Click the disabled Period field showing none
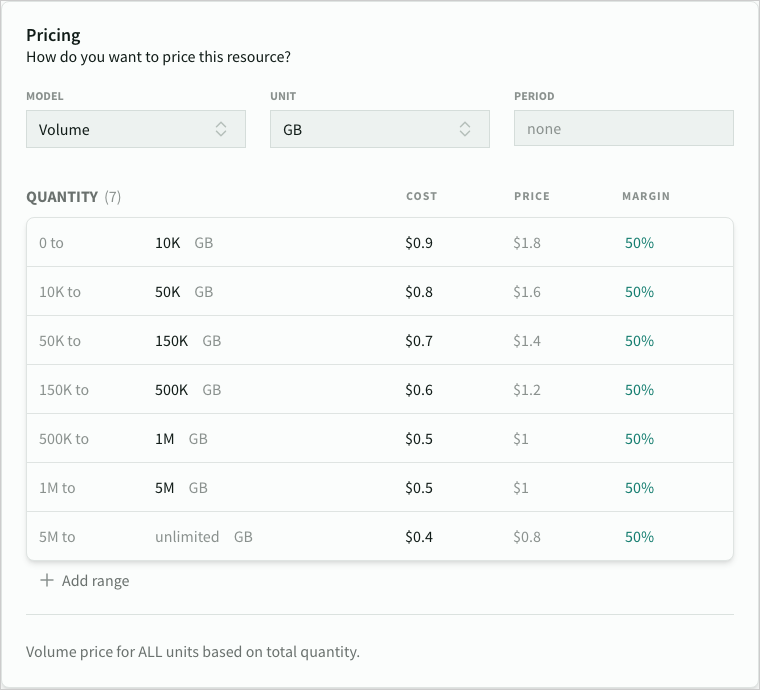 coord(623,129)
